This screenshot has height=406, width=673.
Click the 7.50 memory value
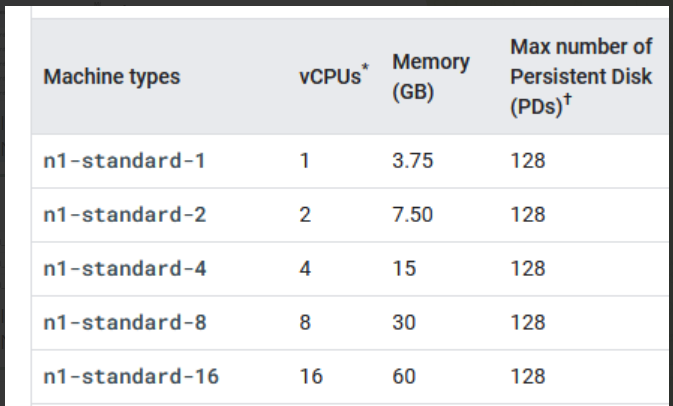click(x=412, y=214)
